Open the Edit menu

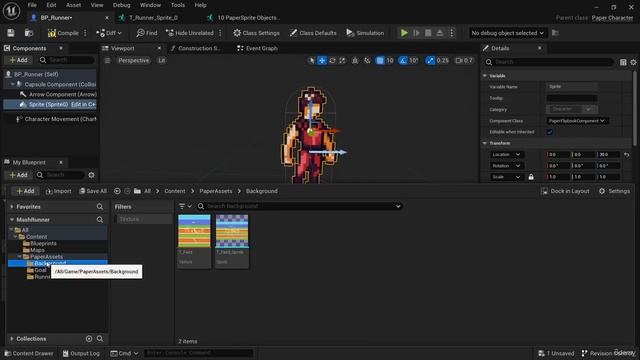(x=51, y=5)
